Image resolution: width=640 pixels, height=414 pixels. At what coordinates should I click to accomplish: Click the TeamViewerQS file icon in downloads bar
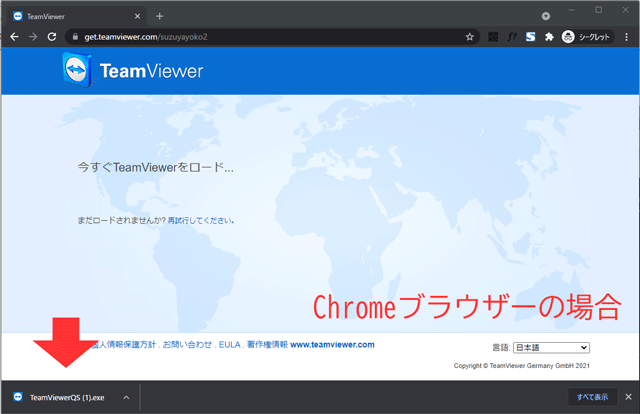18,397
